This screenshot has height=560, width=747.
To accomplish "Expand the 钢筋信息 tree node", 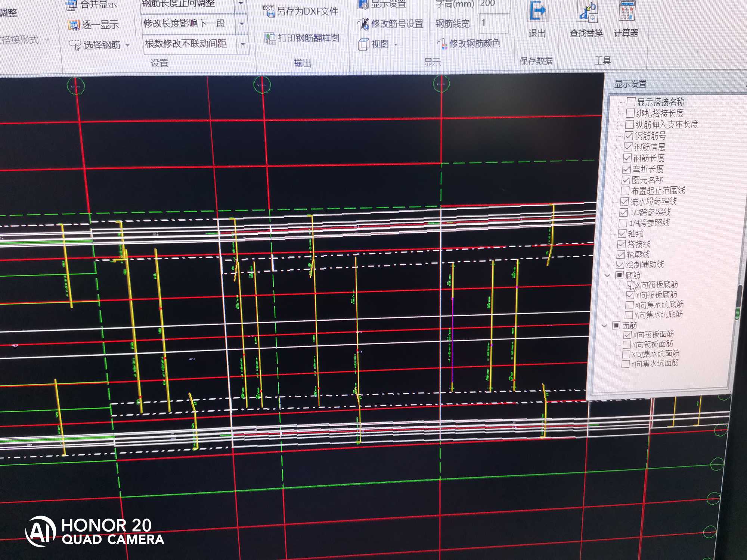I will (616, 148).
